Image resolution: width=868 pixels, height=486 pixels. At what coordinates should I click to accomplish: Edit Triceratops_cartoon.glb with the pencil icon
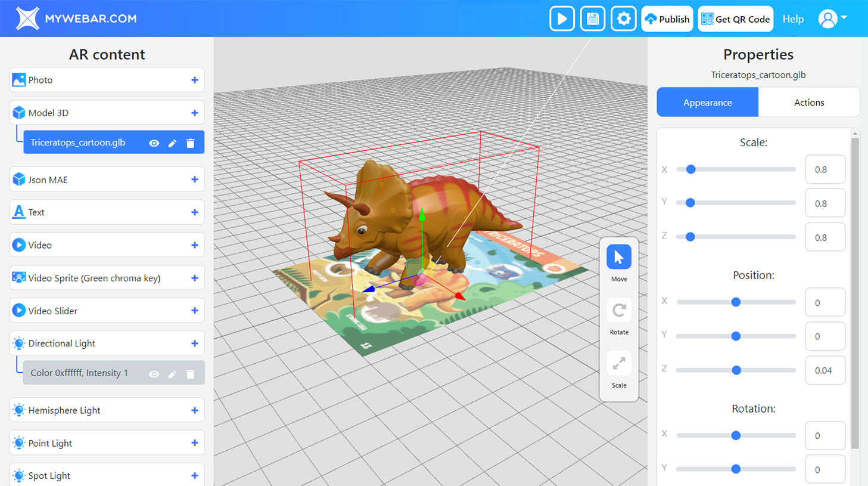[x=172, y=143]
